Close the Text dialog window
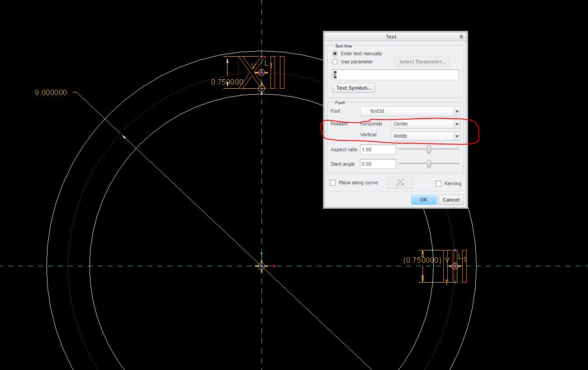This screenshot has width=588, height=370. click(461, 37)
